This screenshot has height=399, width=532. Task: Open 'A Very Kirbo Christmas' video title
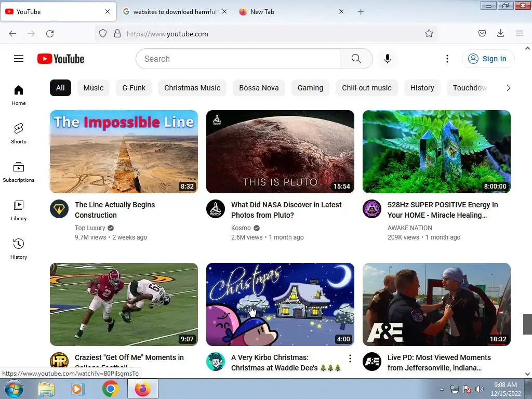tap(286, 363)
